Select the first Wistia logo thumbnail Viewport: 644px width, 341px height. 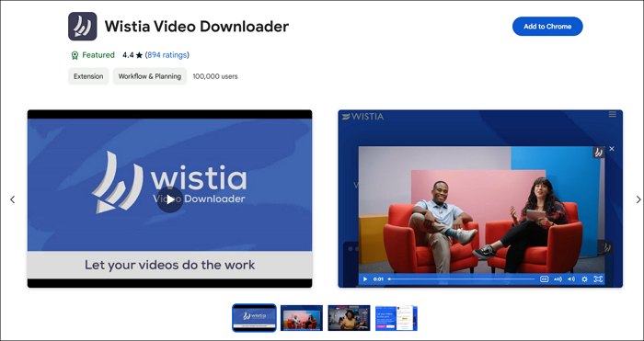(x=254, y=318)
